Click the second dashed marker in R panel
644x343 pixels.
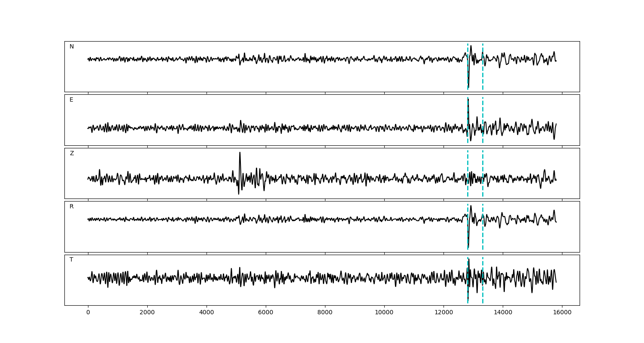click(483, 236)
